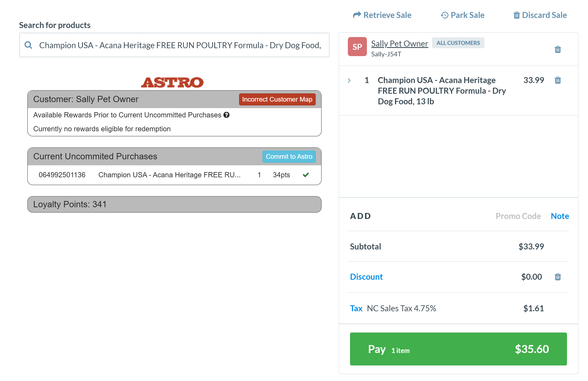588x381 pixels.
Task: Delete the Acana line item
Action: 557,80
